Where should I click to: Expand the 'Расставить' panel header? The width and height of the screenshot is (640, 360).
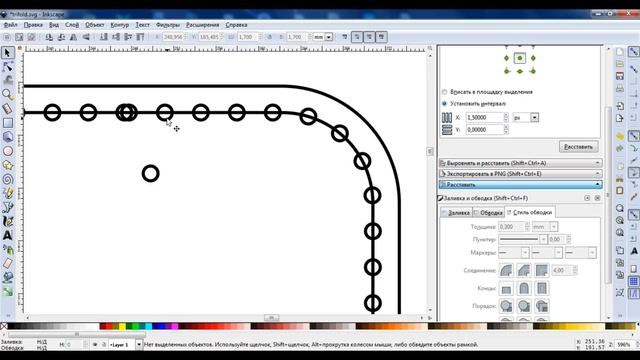coord(520,184)
